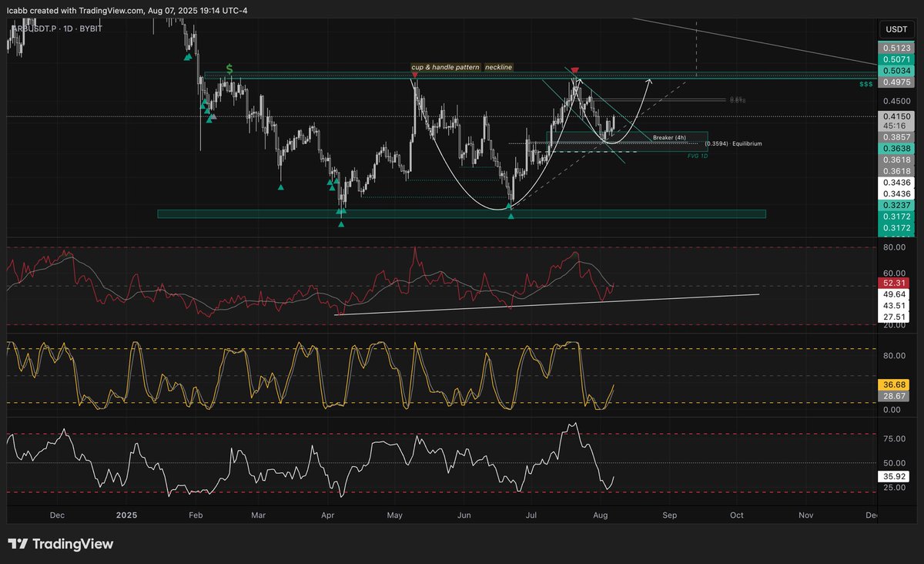924x564 pixels.
Task: Click the 25.00 oscillator axis level
Action: click(893, 487)
